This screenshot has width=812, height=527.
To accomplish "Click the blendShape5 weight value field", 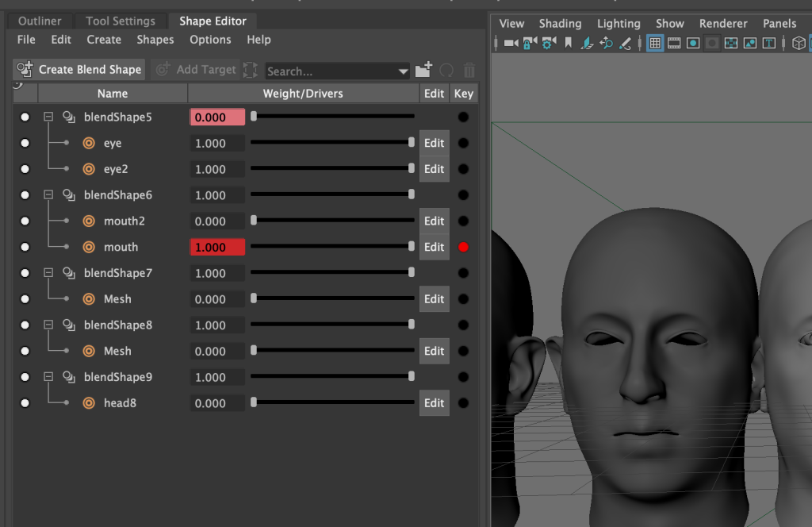I will [x=217, y=117].
